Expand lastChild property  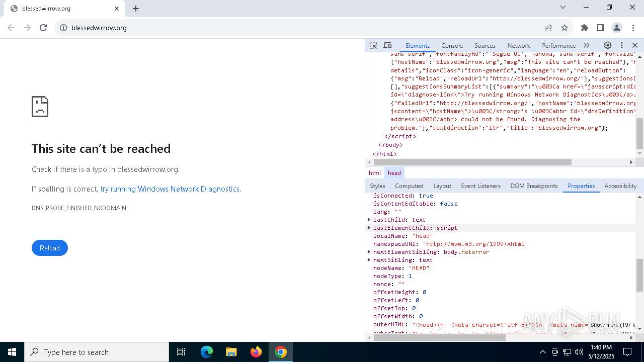[369, 220]
